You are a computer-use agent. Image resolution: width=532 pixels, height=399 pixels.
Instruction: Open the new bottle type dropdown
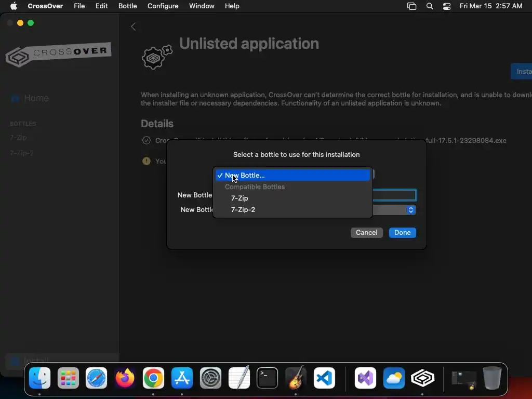[x=394, y=210]
